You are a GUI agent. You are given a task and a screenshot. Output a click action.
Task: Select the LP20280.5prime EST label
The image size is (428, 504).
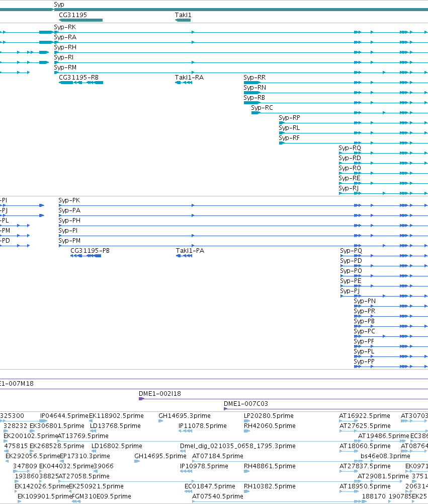pyautogui.click(x=269, y=416)
